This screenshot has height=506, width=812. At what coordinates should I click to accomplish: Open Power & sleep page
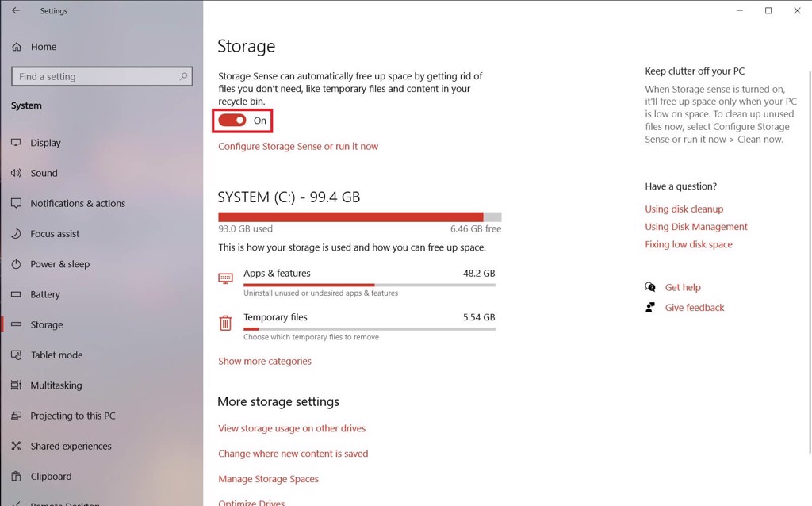[60, 264]
